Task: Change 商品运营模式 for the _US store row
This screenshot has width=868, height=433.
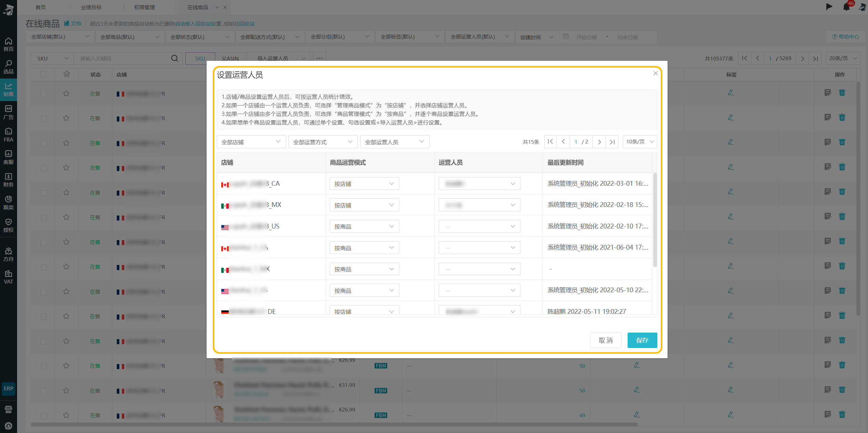Action: pyautogui.click(x=364, y=226)
